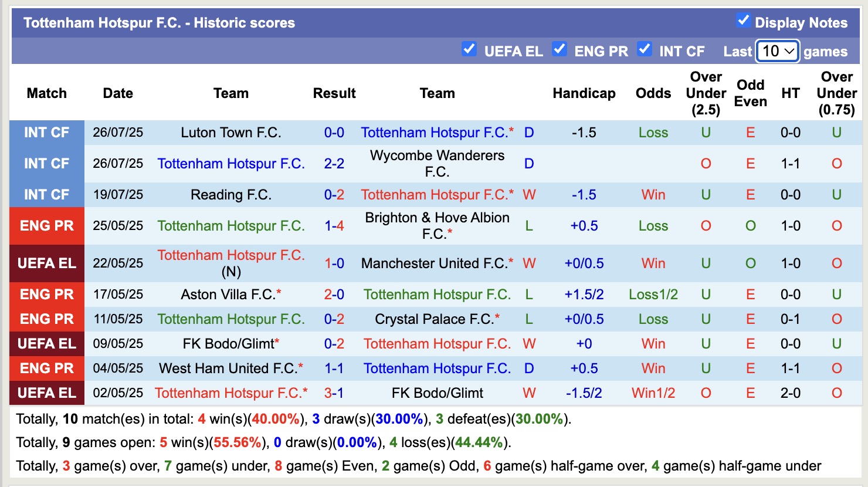The width and height of the screenshot is (868, 487).
Task: Open the Last 10 games dropdown
Action: tap(777, 51)
